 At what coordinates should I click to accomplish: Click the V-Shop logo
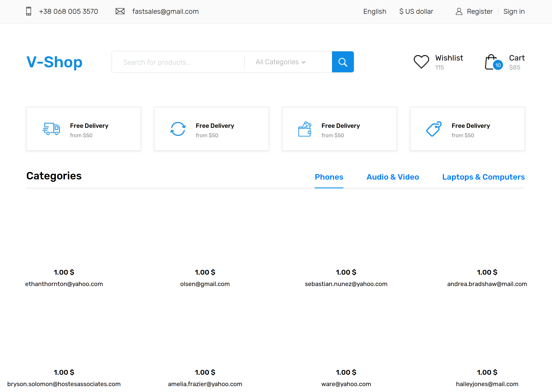pos(54,62)
